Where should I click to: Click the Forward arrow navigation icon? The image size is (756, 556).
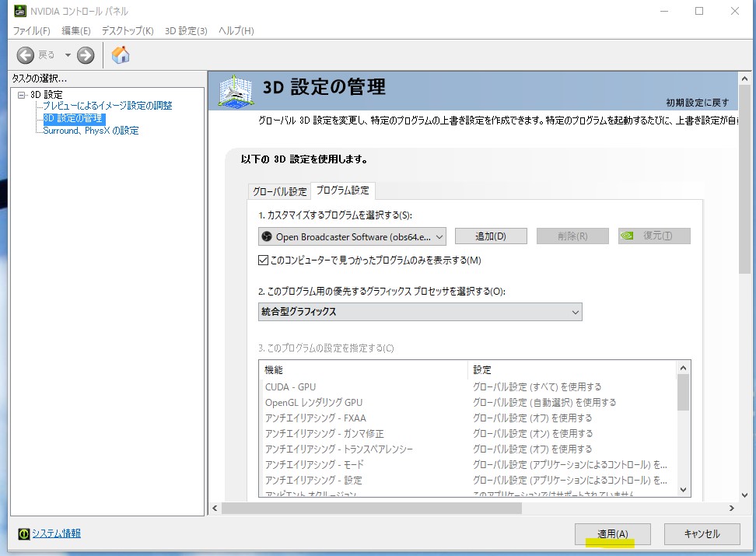point(86,55)
